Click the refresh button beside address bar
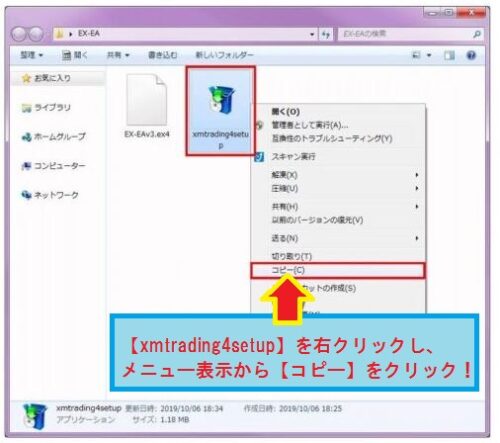Image resolution: width=500 pixels, height=443 pixels. click(326, 34)
